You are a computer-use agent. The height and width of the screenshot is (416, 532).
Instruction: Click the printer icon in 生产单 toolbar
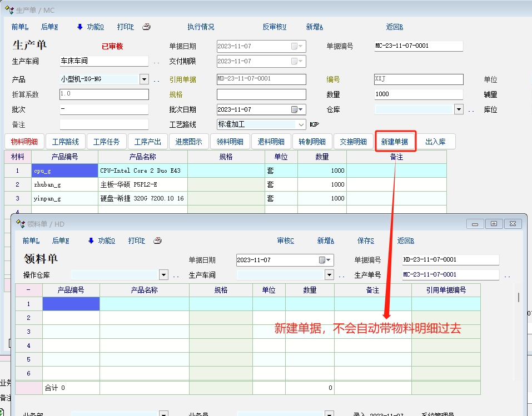click(146, 27)
